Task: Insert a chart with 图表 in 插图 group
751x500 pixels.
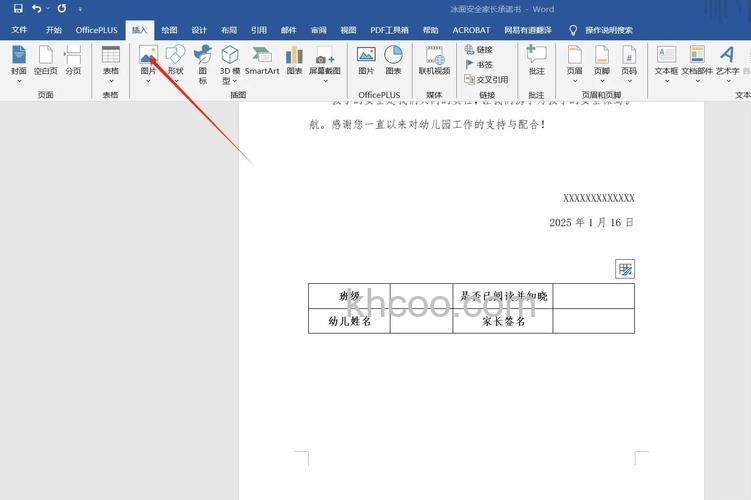Action: 294,61
